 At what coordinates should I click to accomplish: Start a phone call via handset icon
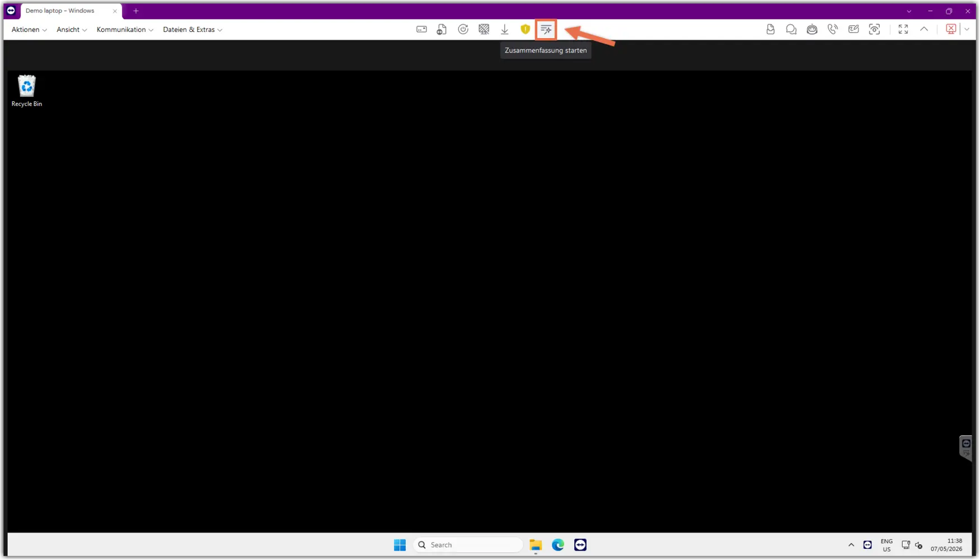click(833, 30)
